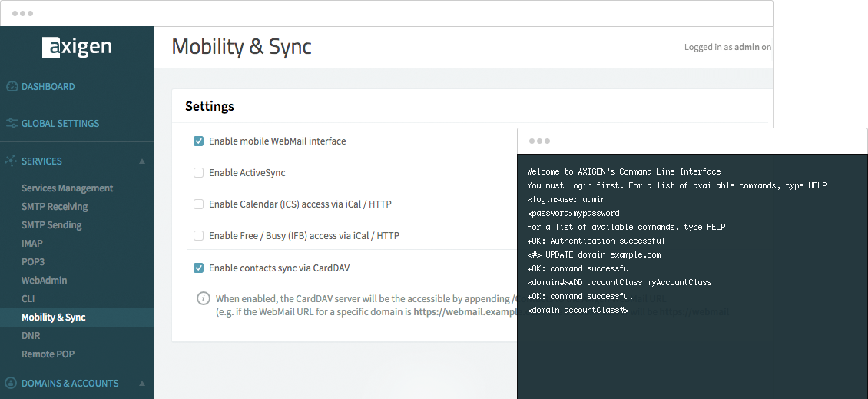Click 'Welcome to AXIGEN's Command Line Interface' line
Screen dimensions: 868x399
click(624, 171)
